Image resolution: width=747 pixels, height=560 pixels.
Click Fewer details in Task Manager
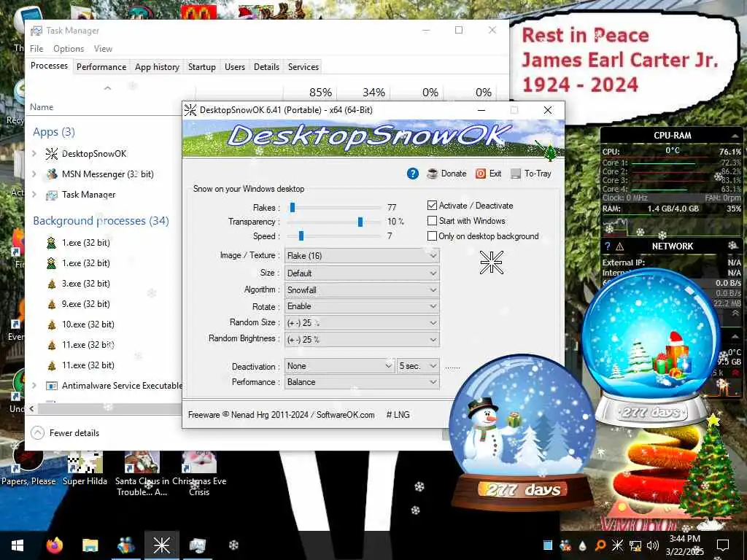point(65,433)
